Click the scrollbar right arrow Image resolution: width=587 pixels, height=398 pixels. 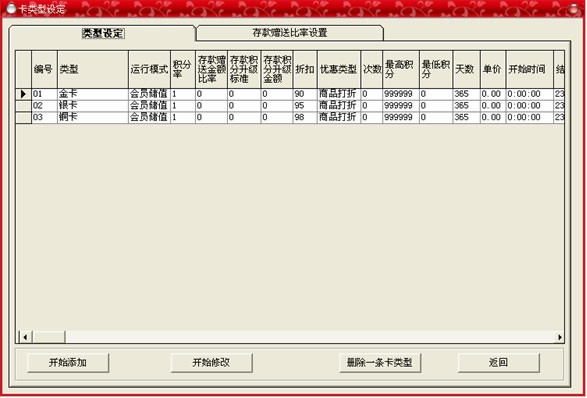click(x=559, y=337)
